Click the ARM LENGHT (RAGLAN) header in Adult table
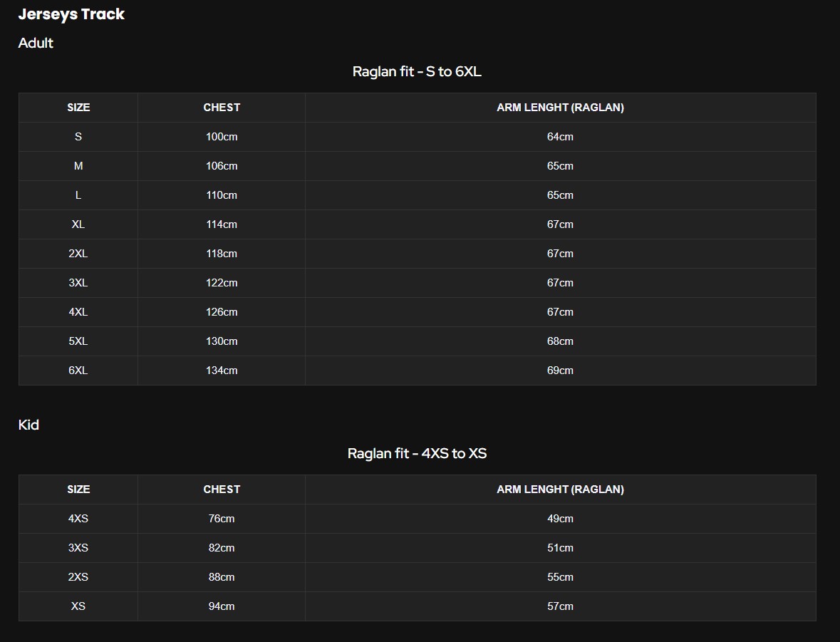 point(560,108)
